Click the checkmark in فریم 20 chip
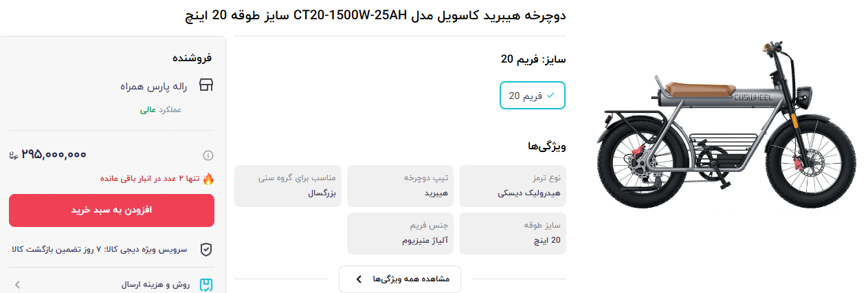Image resolution: width=868 pixels, height=293 pixels. click(550, 96)
